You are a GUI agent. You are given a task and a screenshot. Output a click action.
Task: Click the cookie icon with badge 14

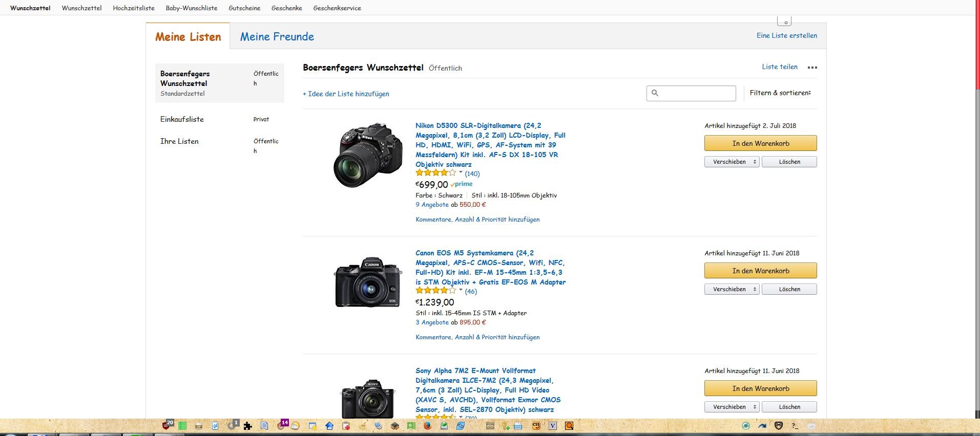point(282,425)
